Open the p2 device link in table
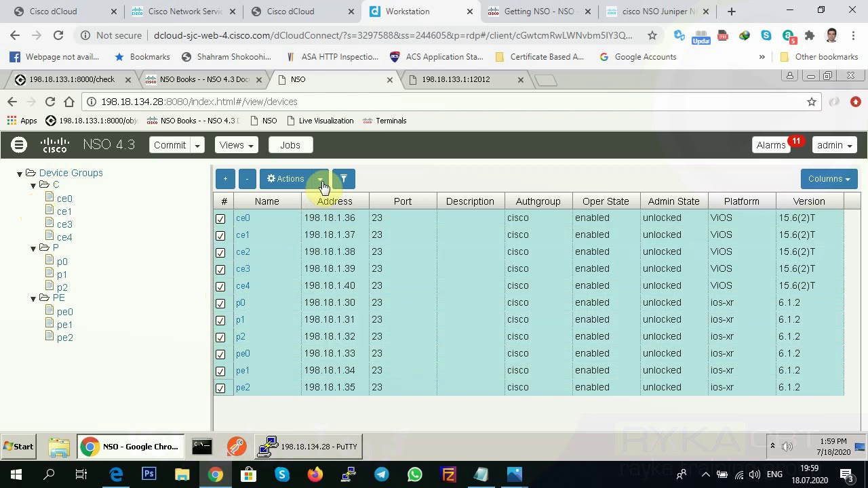This screenshot has height=488, width=868. coord(241,336)
